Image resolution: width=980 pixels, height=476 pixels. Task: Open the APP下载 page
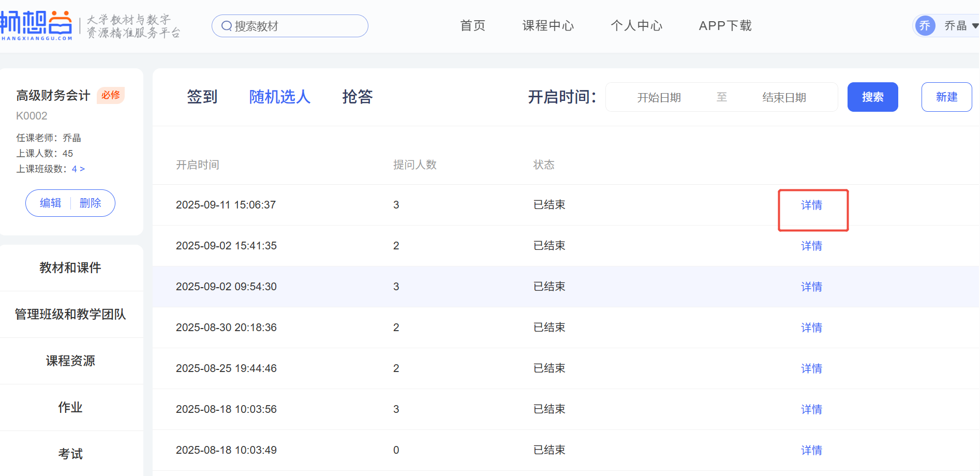click(x=725, y=26)
